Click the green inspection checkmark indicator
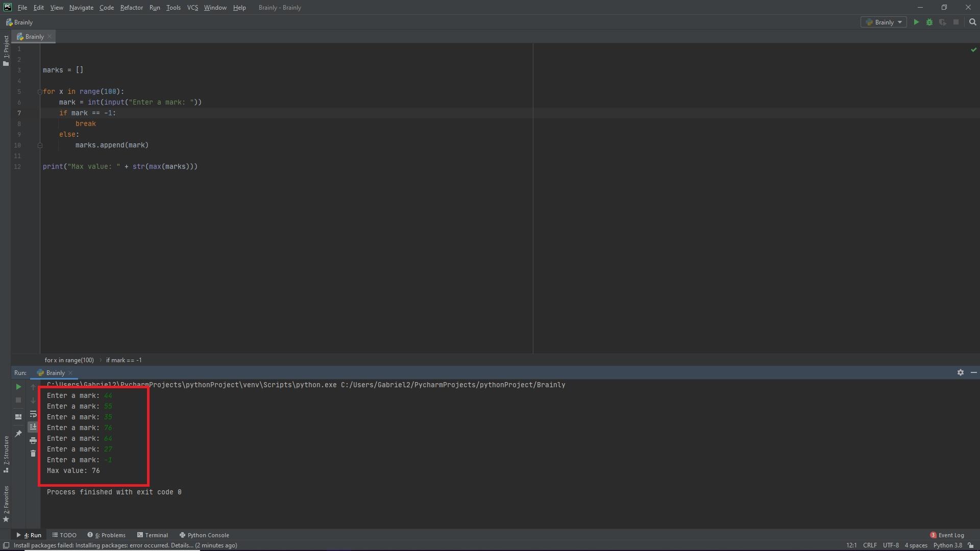 pyautogui.click(x=973, y=49)
